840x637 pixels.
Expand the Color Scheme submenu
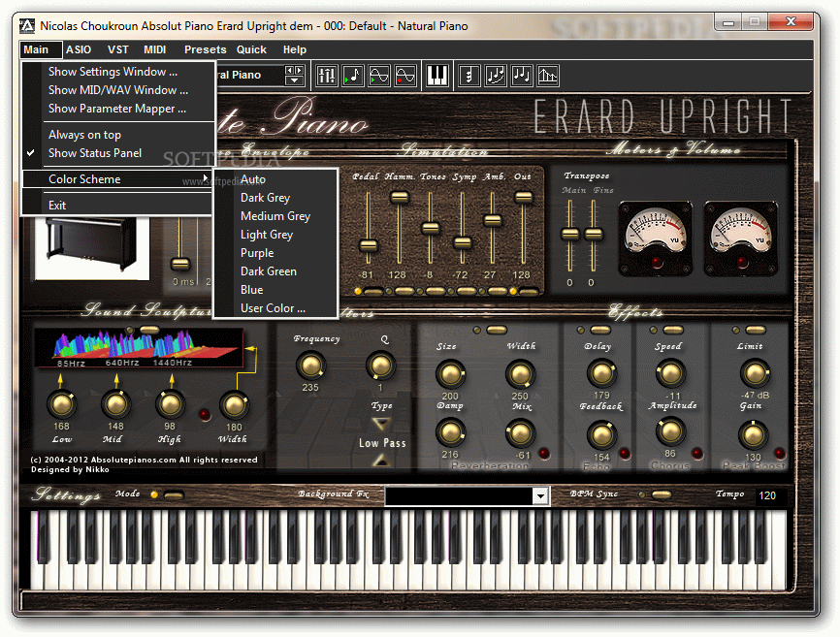[118, 179]
